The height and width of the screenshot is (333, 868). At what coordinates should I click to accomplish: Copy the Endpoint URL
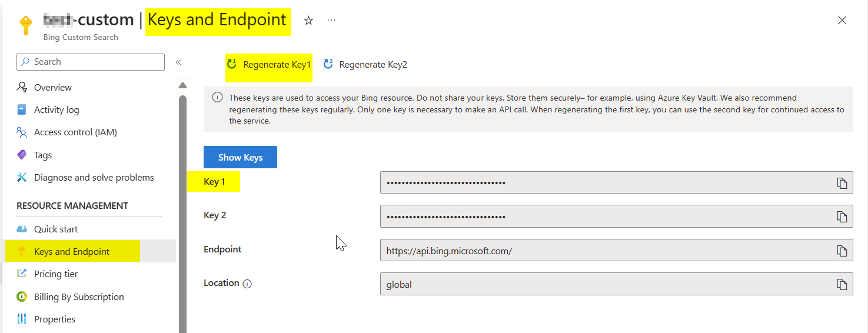tap(842, 251)
